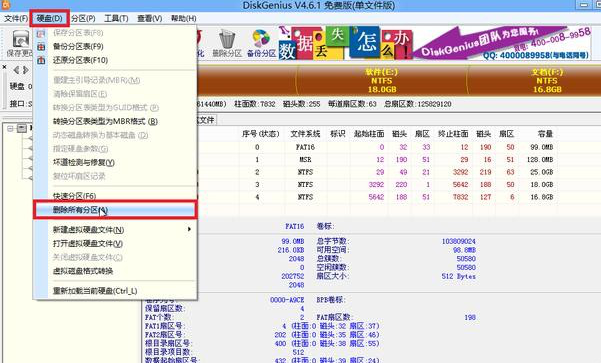Click the 99.0MB capacity cell in table

pos(542,147)
